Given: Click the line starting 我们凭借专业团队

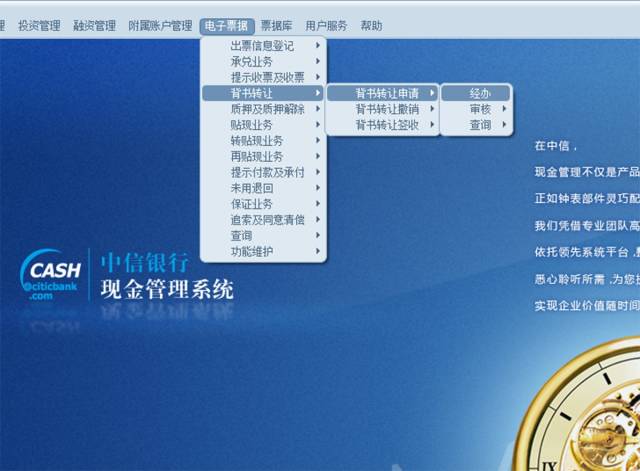Looking at the screenshot, I should pos(587,225).
